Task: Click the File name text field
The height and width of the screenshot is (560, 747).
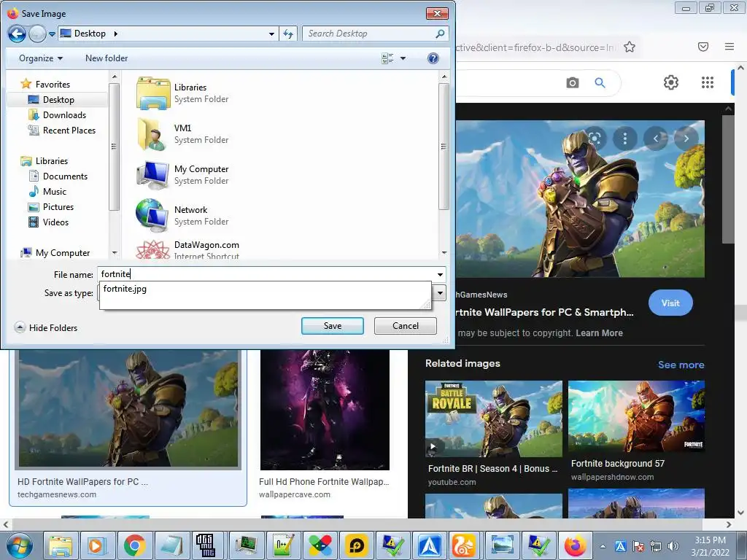Action: tap(266, 274)
